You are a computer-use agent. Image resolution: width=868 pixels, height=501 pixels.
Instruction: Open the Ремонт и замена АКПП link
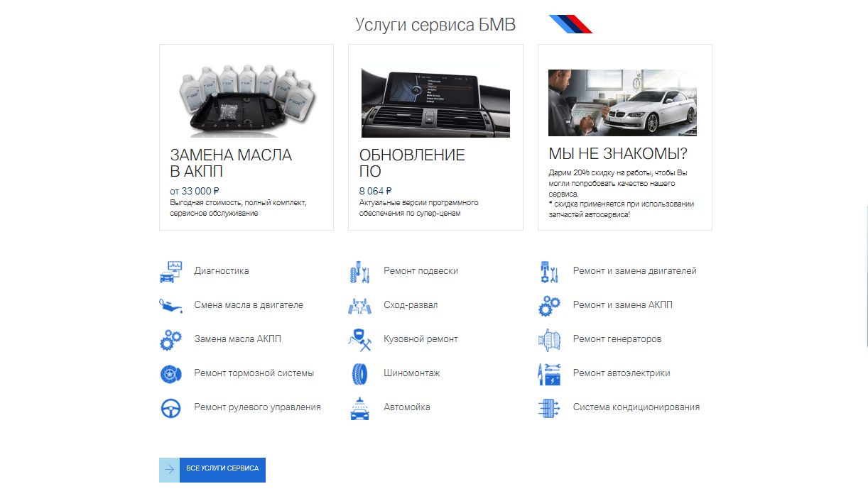pos(623,305)
